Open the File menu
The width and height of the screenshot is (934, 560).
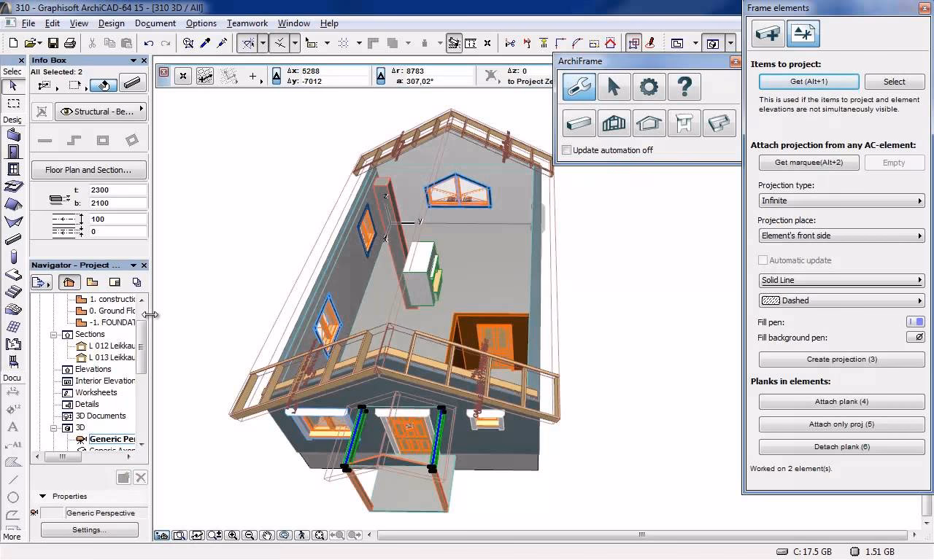28,23
